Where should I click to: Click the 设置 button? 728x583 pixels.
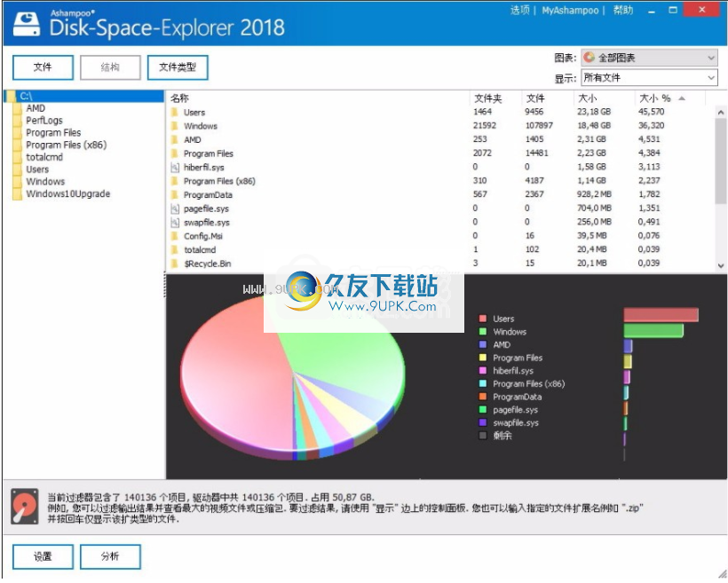(x=43, y=556)
